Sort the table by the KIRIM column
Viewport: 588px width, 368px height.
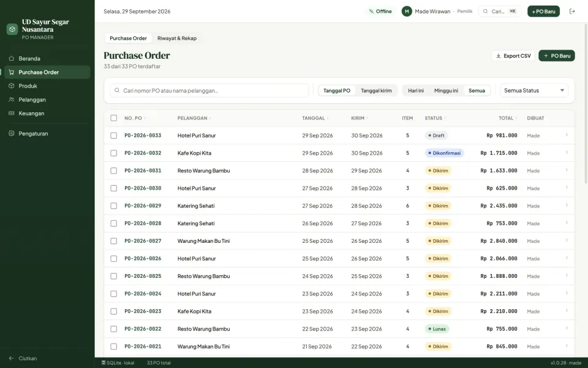coord(360,118)
